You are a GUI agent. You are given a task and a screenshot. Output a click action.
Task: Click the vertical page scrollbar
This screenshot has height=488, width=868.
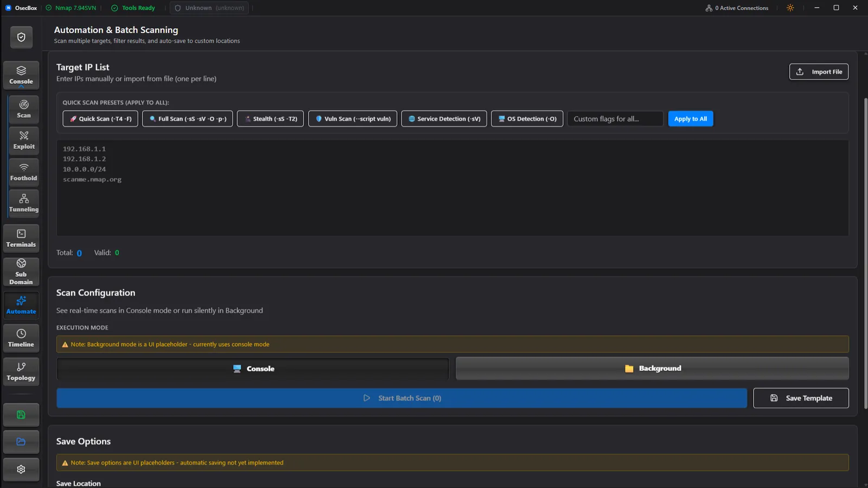[x=865, y=253]
